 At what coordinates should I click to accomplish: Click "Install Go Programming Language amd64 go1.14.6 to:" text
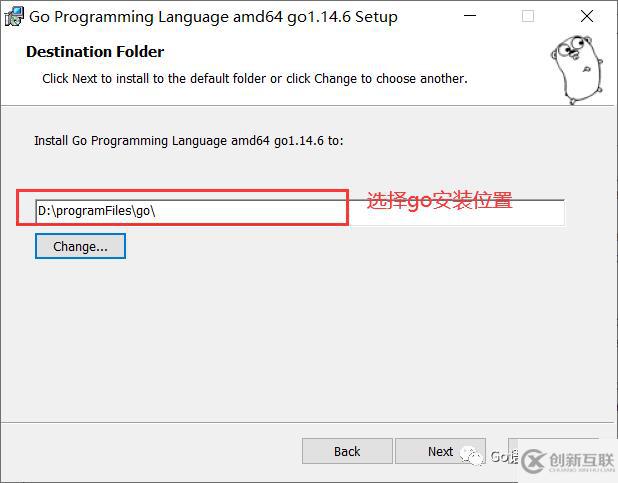[x=188, y=141]
